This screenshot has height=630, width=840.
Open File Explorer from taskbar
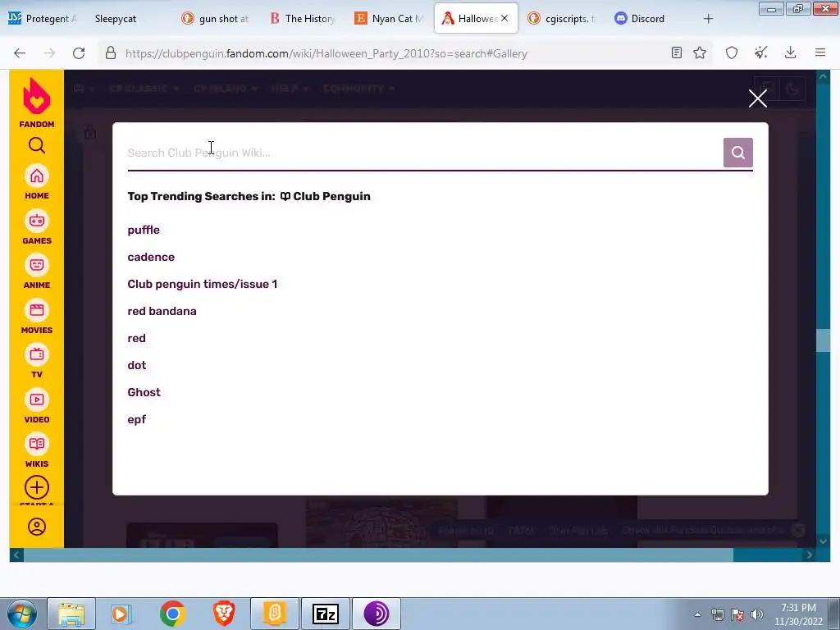click(71, 614)
